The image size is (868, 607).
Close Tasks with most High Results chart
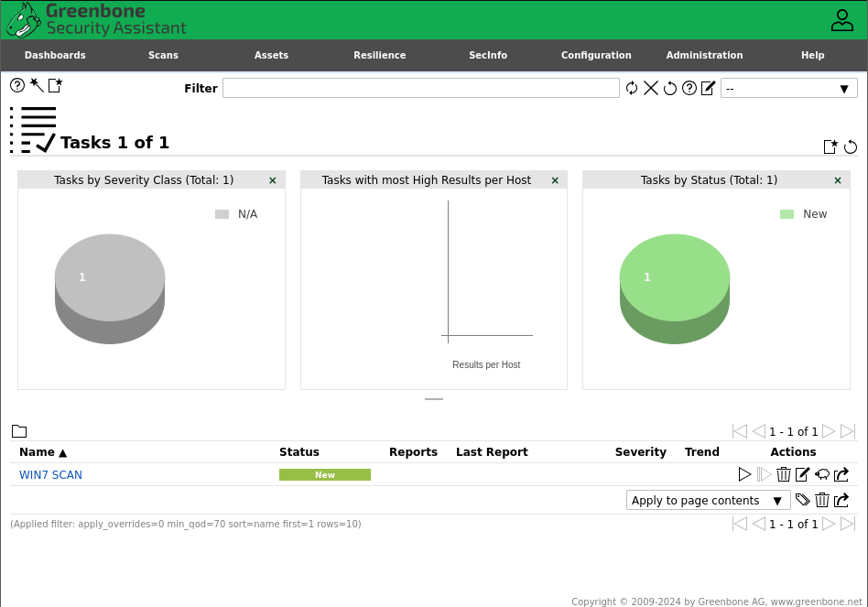pos(555,180)
